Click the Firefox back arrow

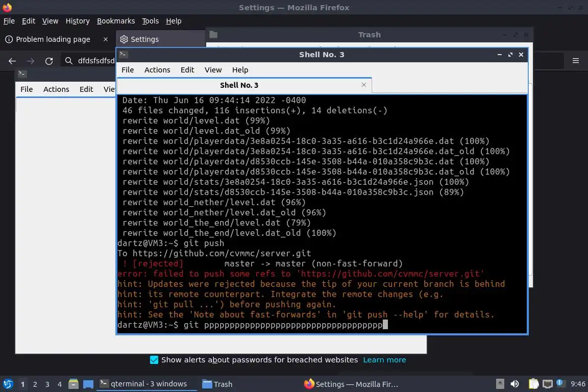(12, 61)
